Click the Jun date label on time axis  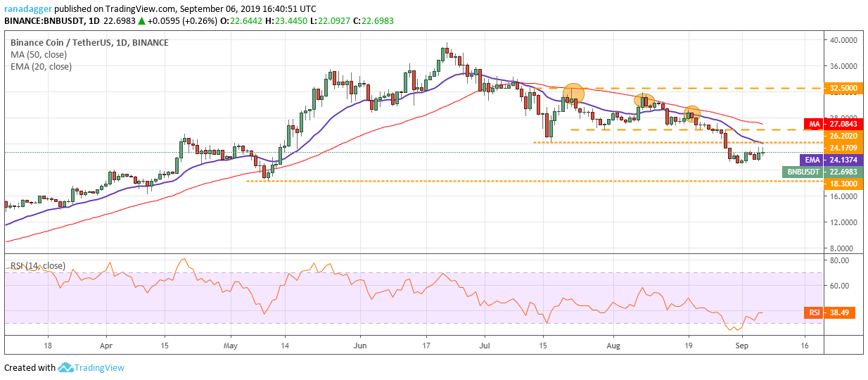pos(359,346)
